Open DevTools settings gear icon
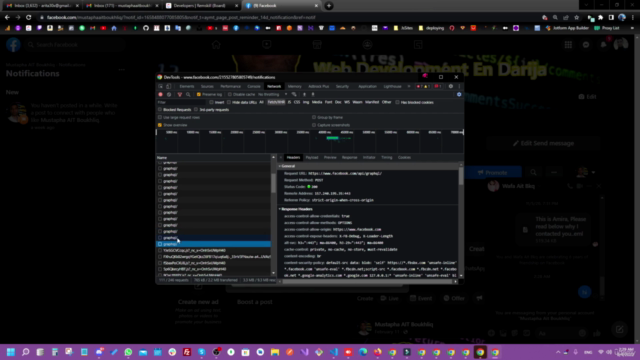Viewport: 640px width, 360px height. pyautogui.click(x=451, y=87)
